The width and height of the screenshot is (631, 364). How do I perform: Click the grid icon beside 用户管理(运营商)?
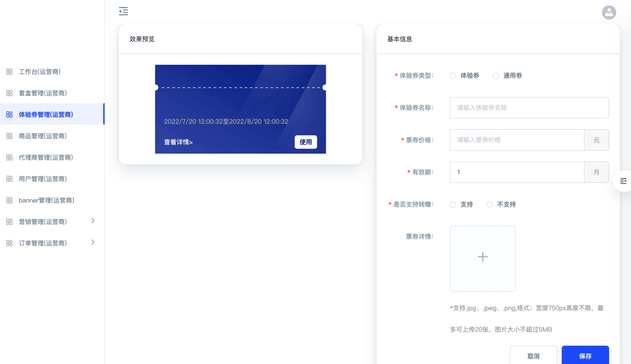[9, 179]
